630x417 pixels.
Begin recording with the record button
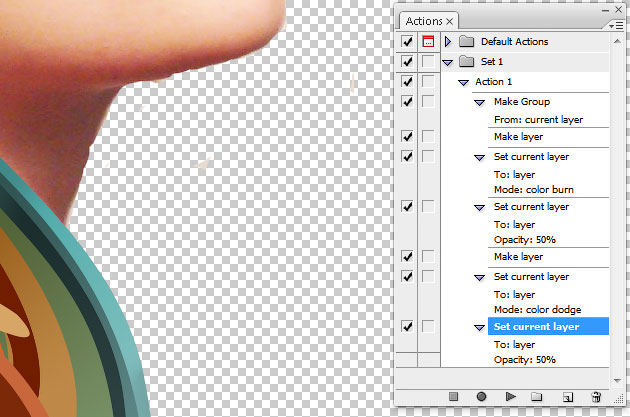click(x=481, y=397)
